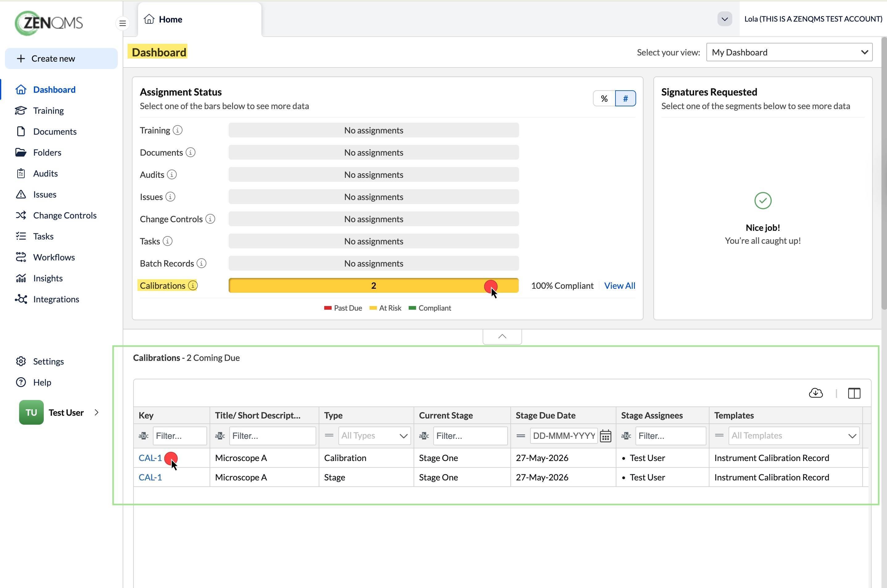Download table data via cloud icon

click(816, 393)
